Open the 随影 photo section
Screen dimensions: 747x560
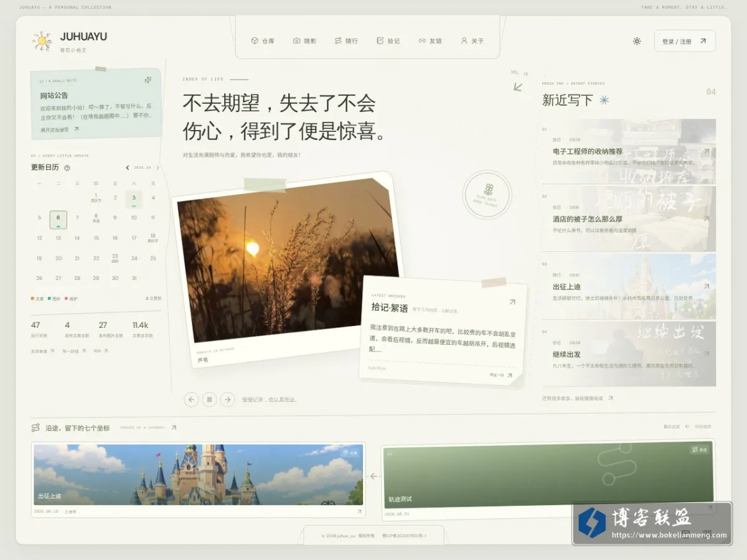tap(305, 41)
